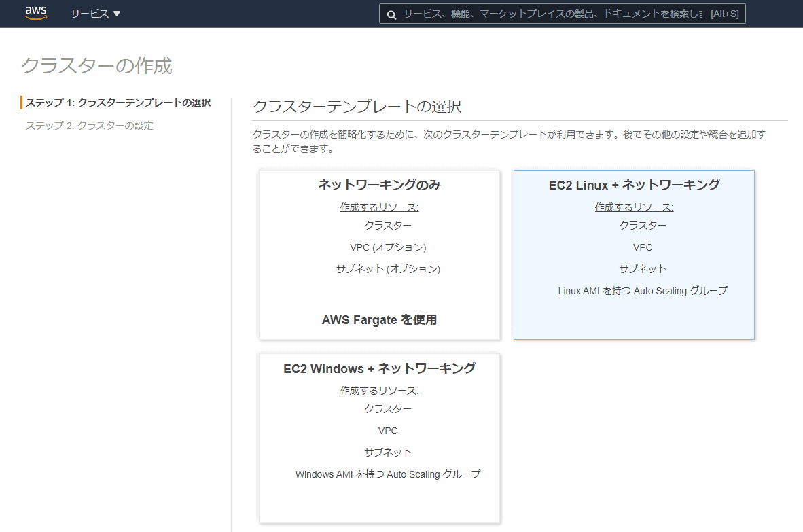
Task: Click the クラスターの作成 page heading
Action: (x=96, y=65)
